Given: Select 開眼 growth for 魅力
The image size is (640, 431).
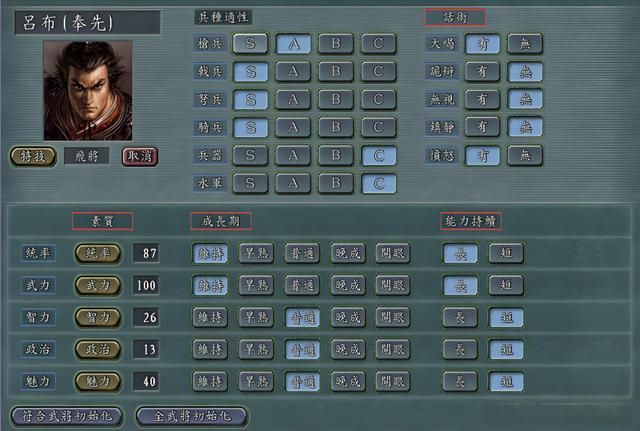Looking at the screenshot, I should pos(393,382).
